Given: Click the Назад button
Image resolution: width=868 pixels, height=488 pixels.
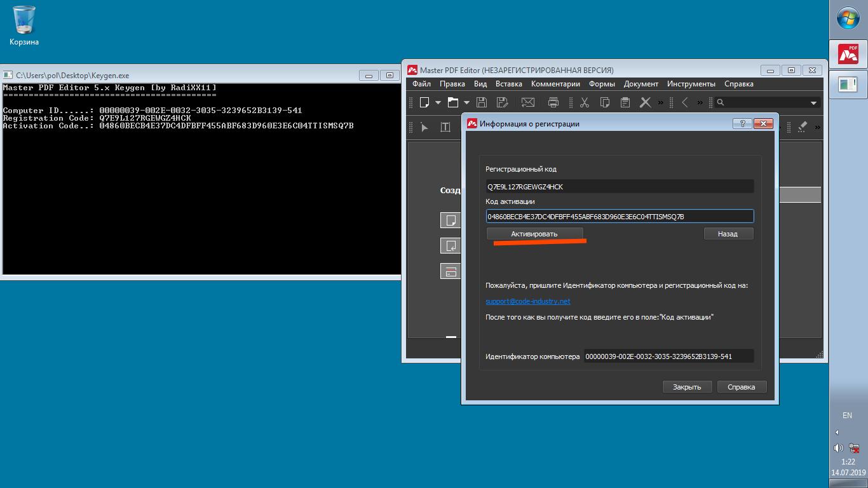Looking at the screenshot, I should (x=728, y=234).
